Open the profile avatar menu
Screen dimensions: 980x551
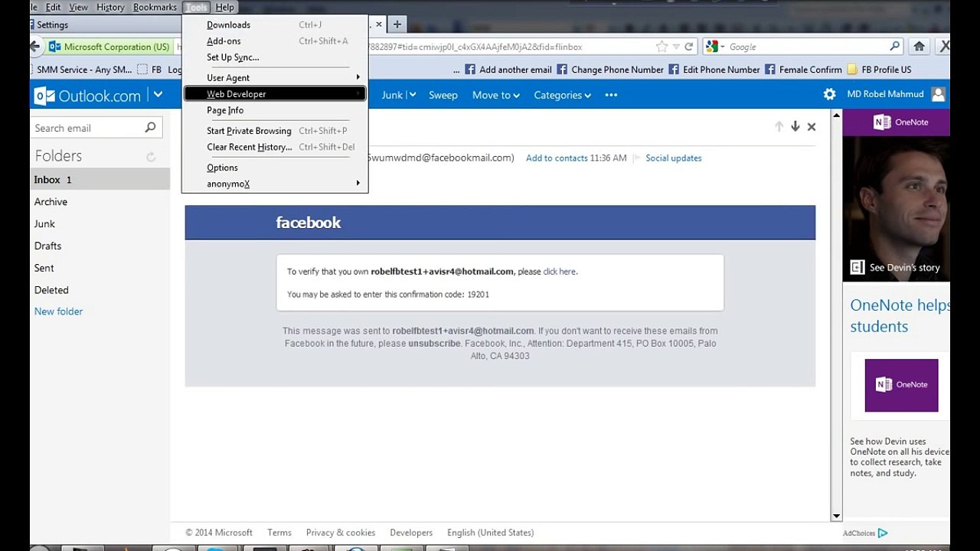pos(939,94)
